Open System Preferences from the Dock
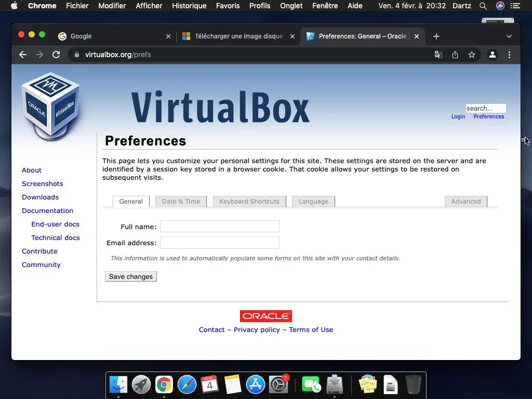The image size is (532, 399). pyautogui.click(x=278, y=385)
